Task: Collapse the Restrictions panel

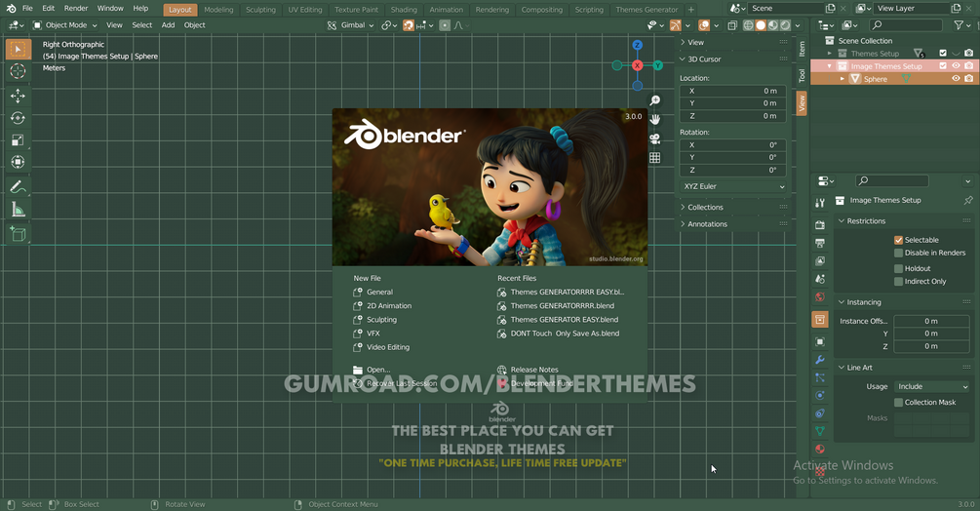Action: [x=866, y=221]
